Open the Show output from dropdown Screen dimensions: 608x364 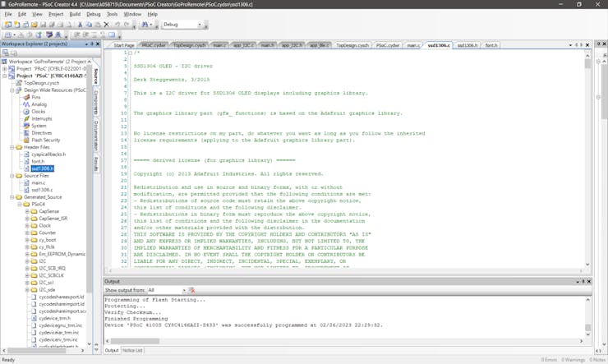184,290
